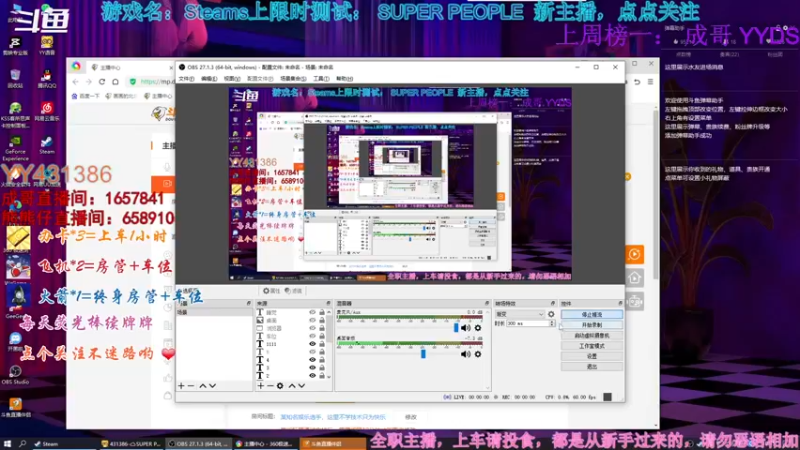Pop out the 来源 dock panel

[x=328, y=304]
